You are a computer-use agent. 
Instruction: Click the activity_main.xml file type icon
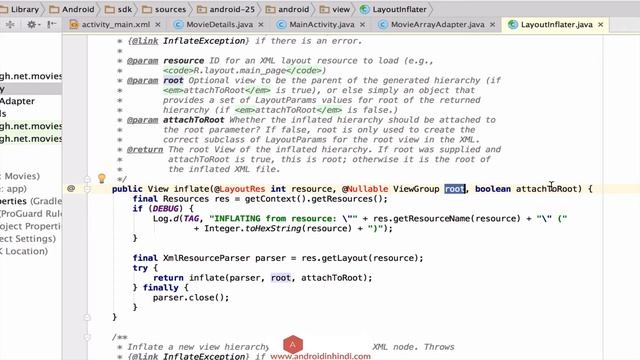pos(74,24)
